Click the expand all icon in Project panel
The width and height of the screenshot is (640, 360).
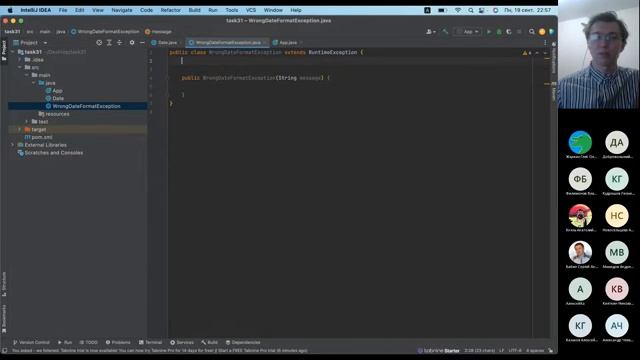click(x=109, y=42)
